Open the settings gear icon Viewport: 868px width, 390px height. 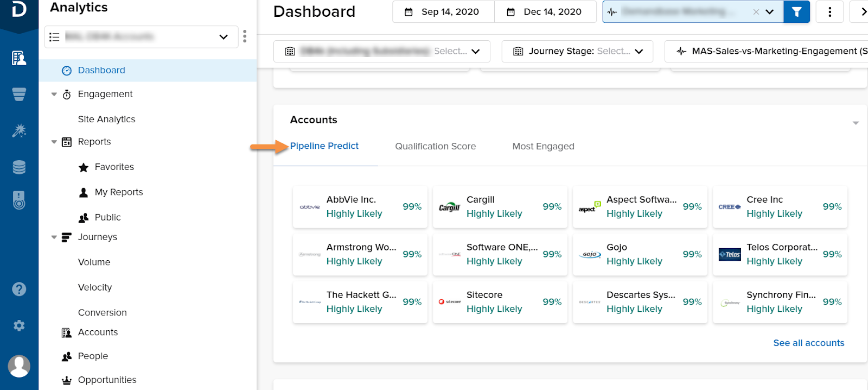point(19,325)
